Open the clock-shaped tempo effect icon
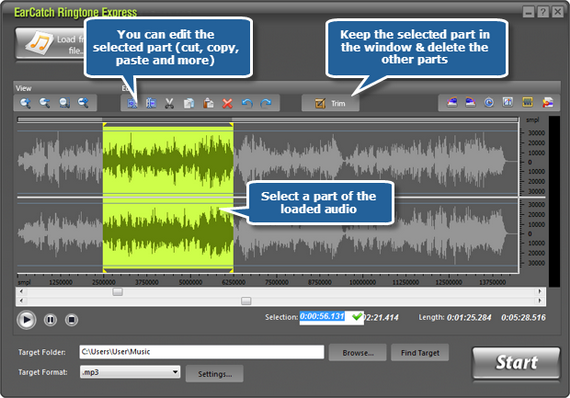The width and height of the screenshot is (570, 398). click(x=489, y=102)
